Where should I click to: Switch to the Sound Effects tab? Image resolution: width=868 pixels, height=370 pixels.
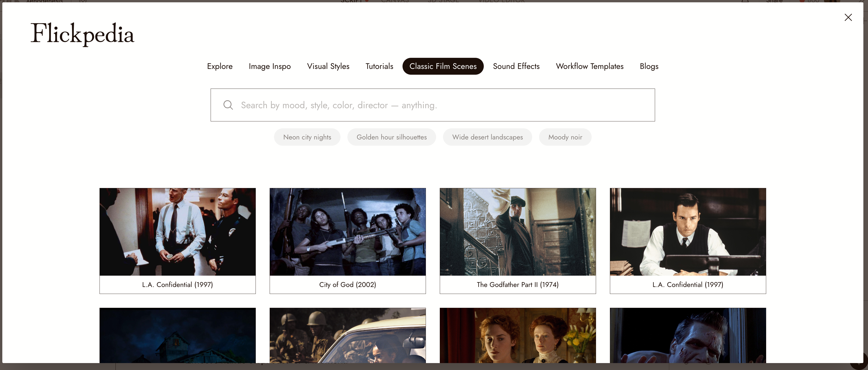(x=516, y=66)
